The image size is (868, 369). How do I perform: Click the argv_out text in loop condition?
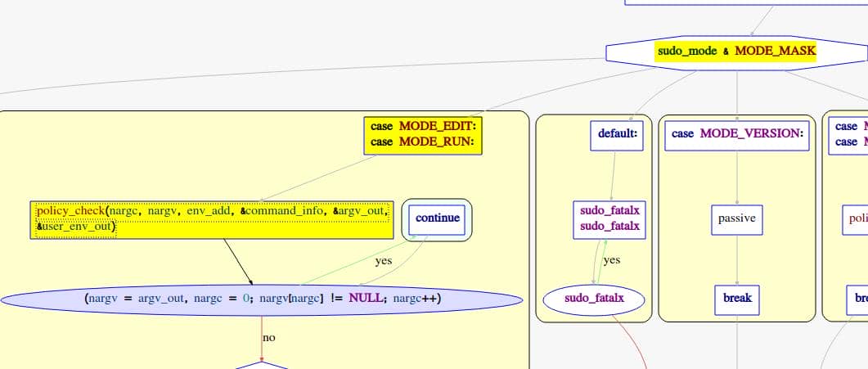click(x=160, y=299)
